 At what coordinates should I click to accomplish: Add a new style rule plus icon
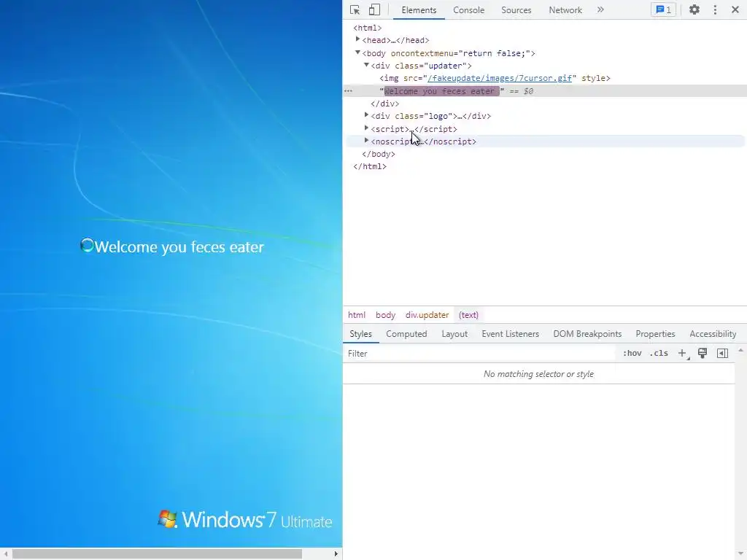682,354
